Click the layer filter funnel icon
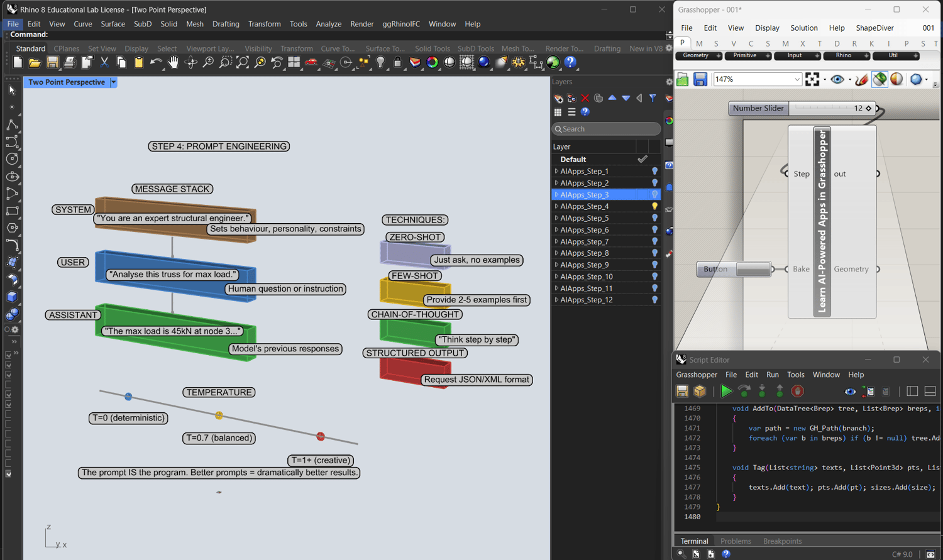 [653, 98]
